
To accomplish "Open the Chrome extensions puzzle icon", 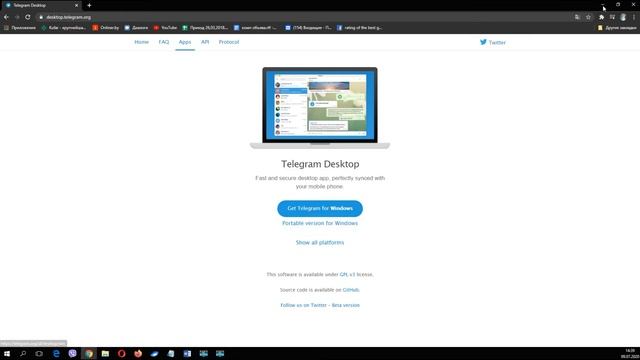I will pyautogui.click(x=601, y=17).
